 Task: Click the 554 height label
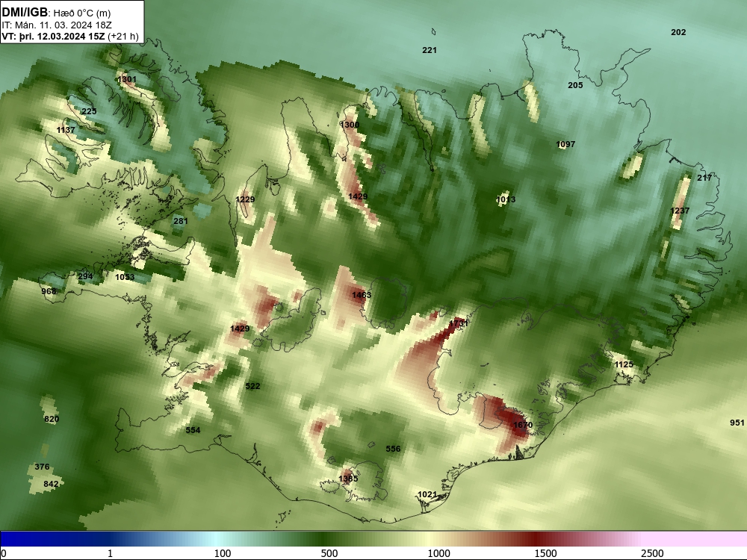(x=193, y=431)
